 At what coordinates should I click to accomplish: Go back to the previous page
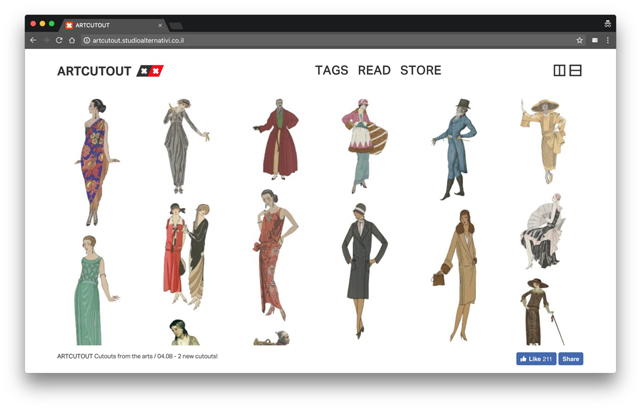tap(33, 41)
